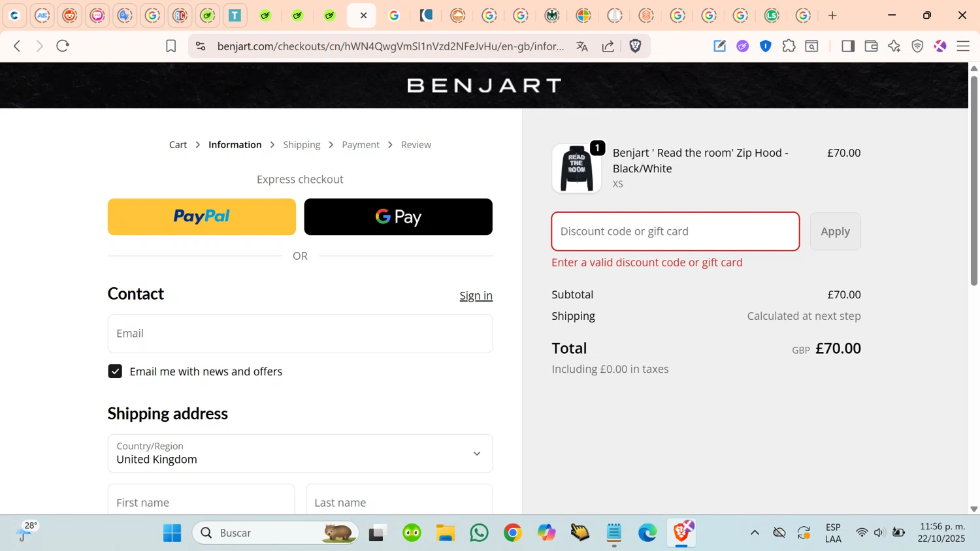980x551 pixels.
Task: Open the Brave Wallet icon
Action: click(x=871, y=46)
